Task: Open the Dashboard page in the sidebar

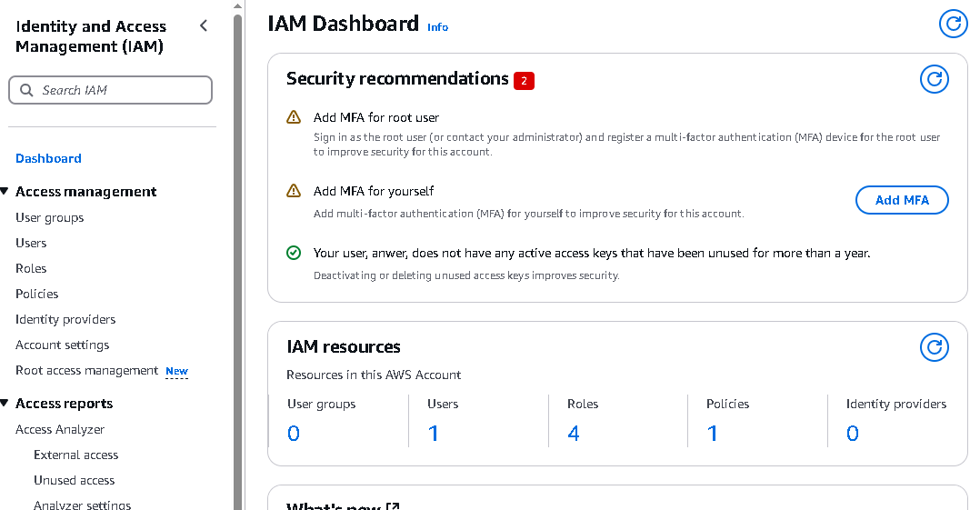Action: coord(48,158)
